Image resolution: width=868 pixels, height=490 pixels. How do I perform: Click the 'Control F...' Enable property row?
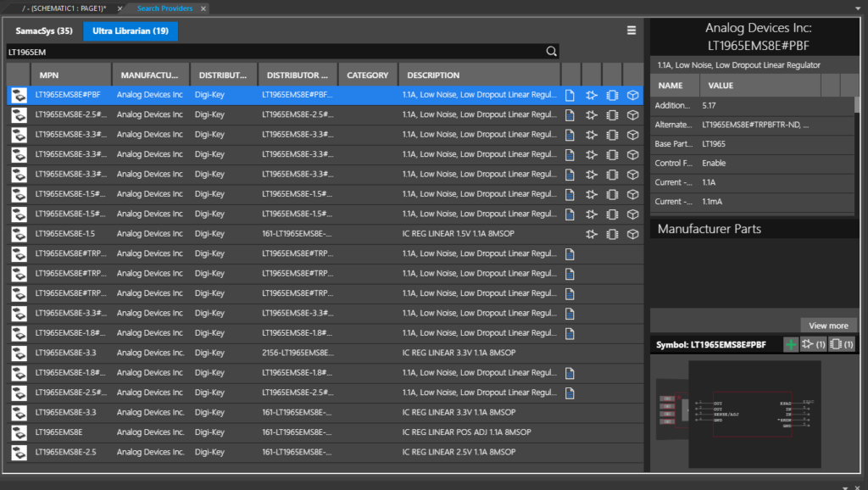(753, 164)
